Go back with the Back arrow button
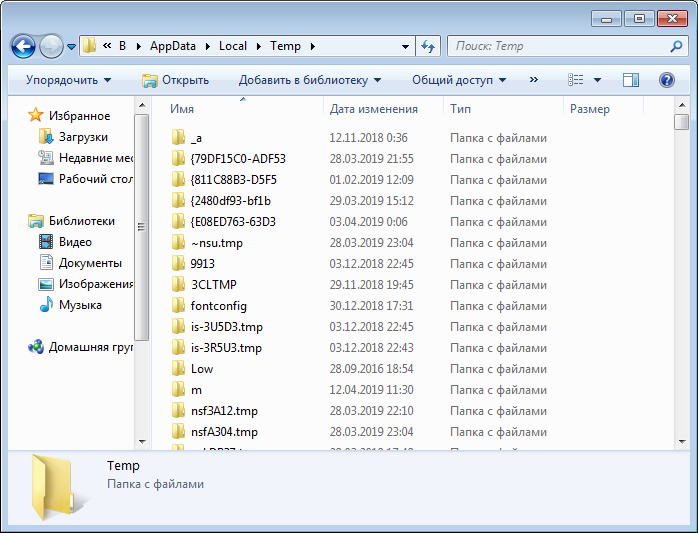 pyautogui.click(x=23, y=46)
